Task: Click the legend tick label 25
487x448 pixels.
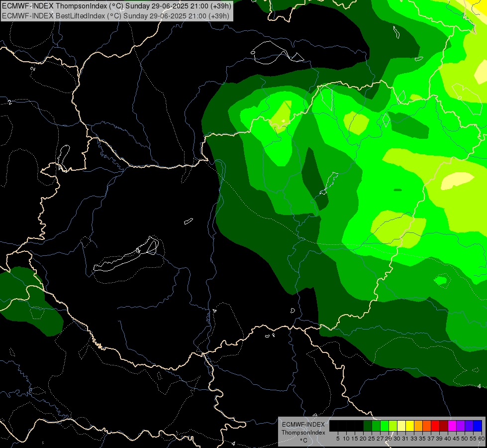Action: pyautogui.click(x=372, y=439)
